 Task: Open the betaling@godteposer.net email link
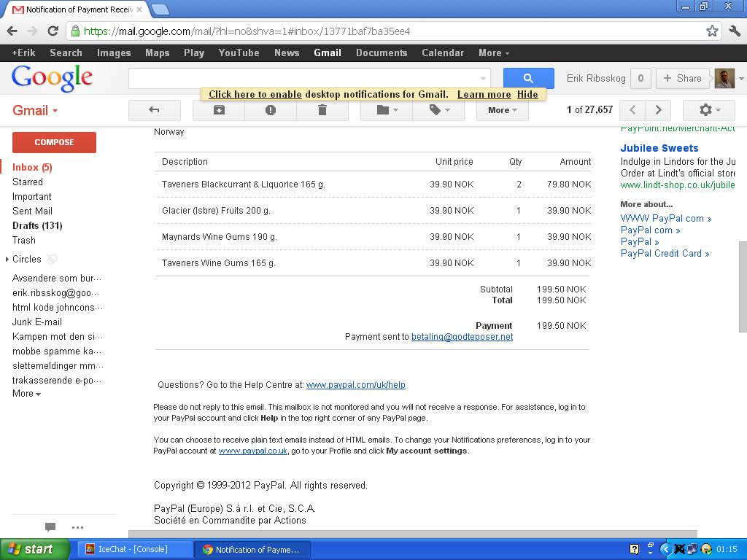click(x=462, y=337)
